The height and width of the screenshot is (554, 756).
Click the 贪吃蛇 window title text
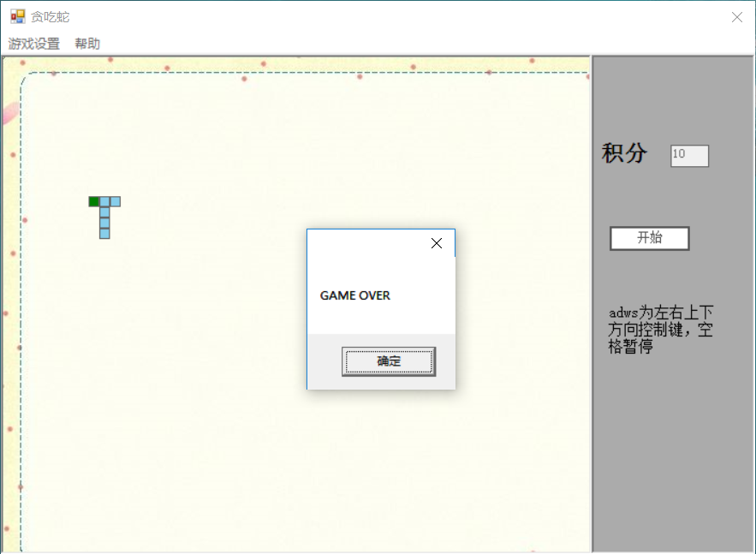click(51, 17)
